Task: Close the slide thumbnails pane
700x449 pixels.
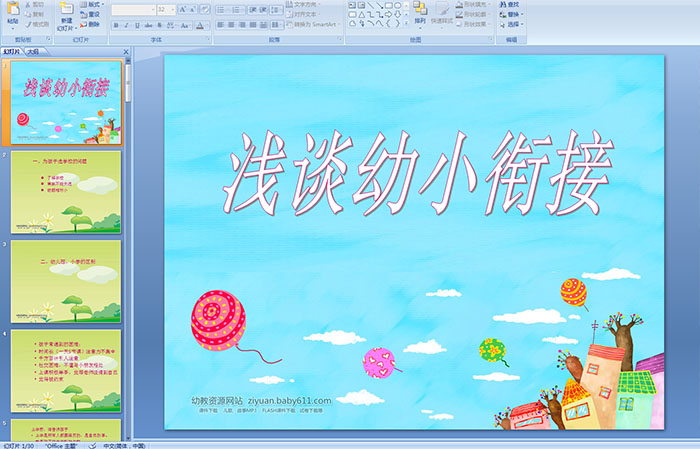Action: (x=126, y=52)
